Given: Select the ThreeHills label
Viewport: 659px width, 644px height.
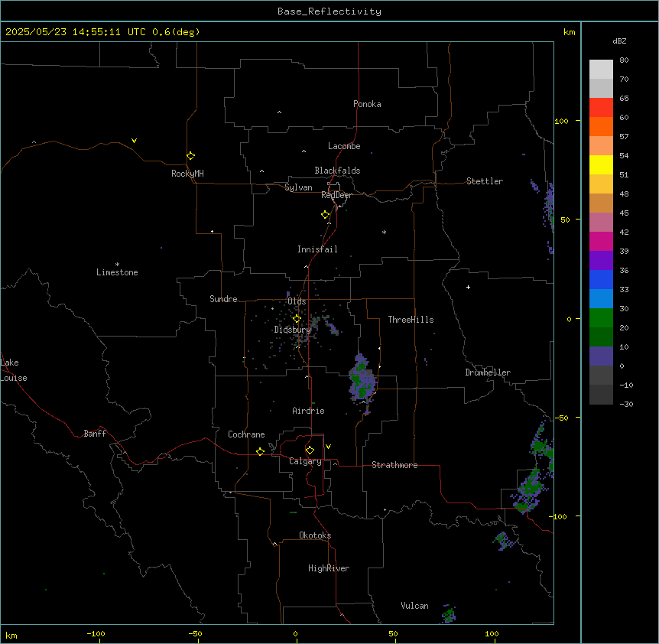Looking at the screenshot, I should 411,320.
